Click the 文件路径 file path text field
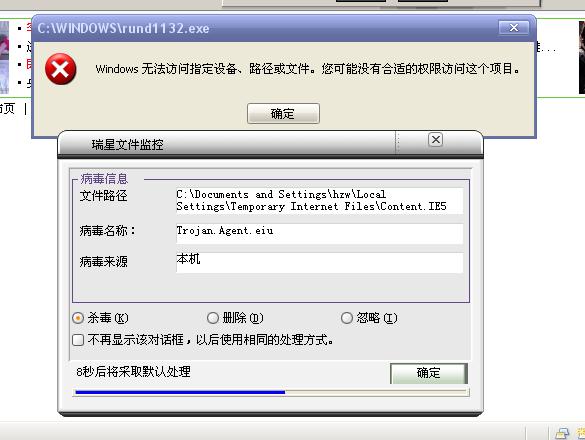The image size is (585, 440). [319, 200]
